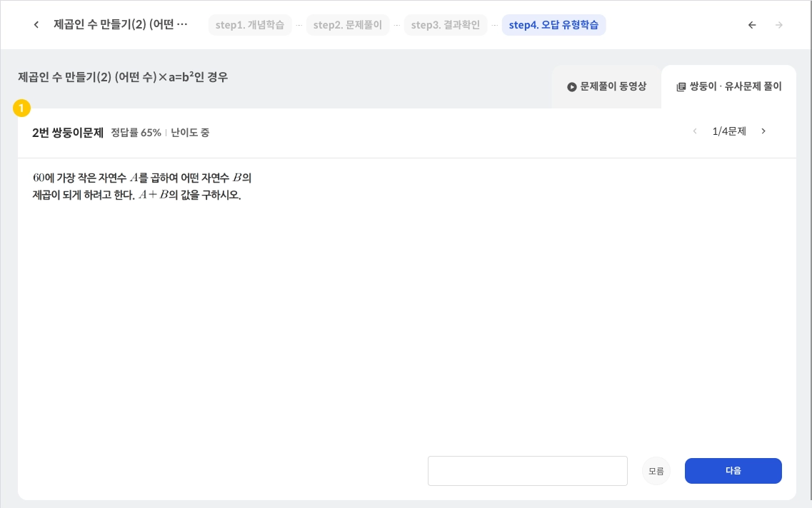This screenshot has height=508, width=812.
Task: Click the 2번 쌍둥이문제 heading
Action: click(68, 133)
